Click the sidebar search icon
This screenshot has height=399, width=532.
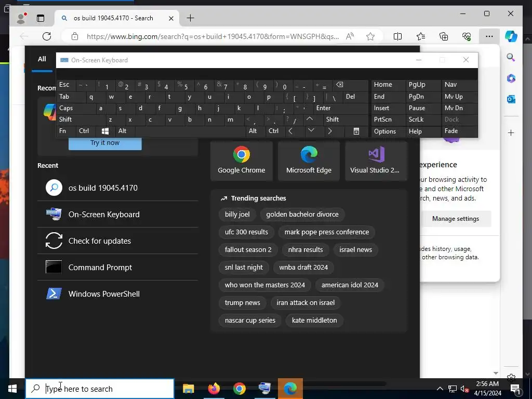(511, 57)
